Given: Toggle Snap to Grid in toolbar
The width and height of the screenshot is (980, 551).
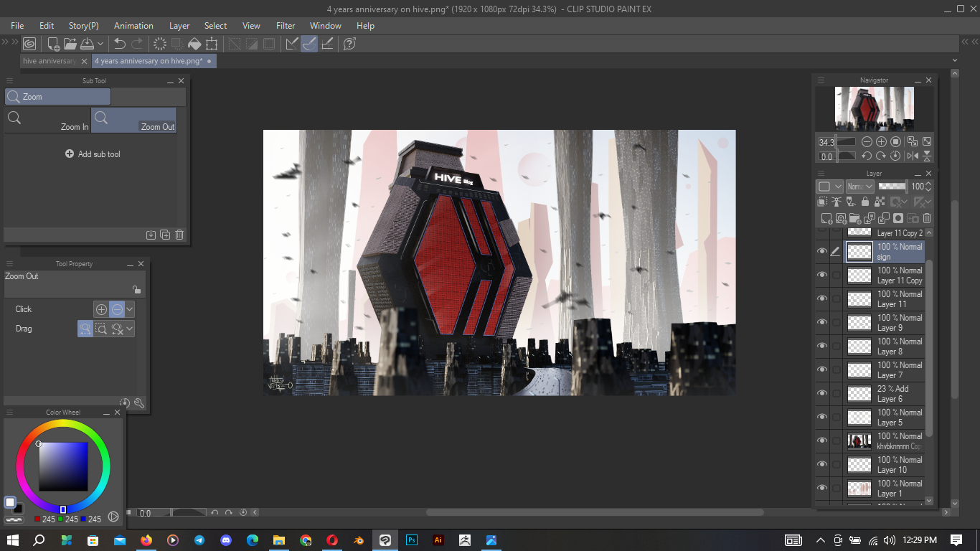Looking at the screenshot, I should click(327, 44).
